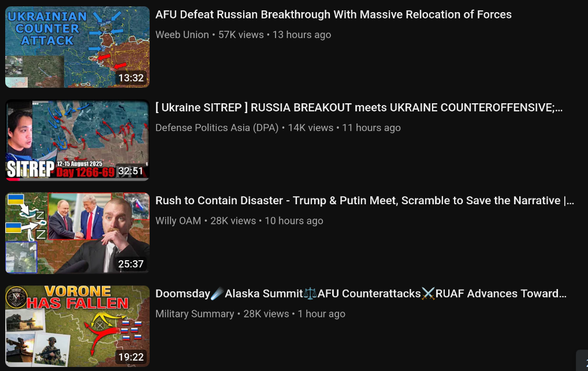Open the Ukrainian Counter Attack video thumbnail
The height and width of the screenshot is (371, 588).
[x=77, y=47]
